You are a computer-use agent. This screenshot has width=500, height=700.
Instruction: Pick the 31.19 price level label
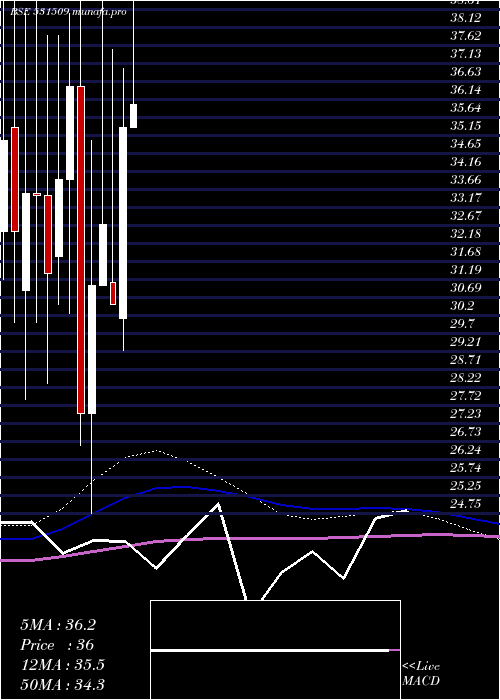466,270
